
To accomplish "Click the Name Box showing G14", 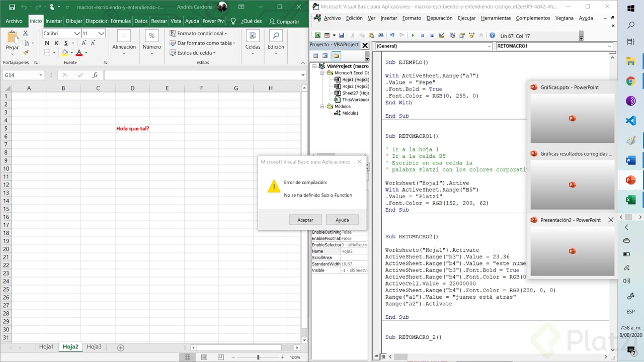I will tap(23, 75).
